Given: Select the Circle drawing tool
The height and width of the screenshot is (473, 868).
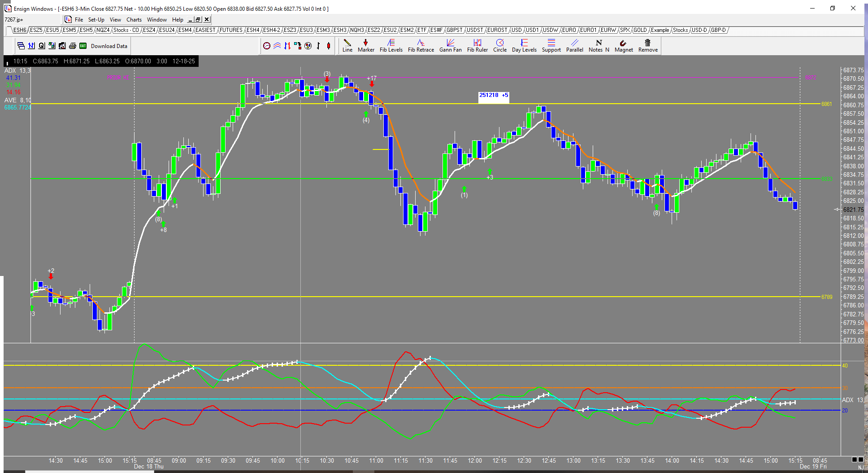Looking at the screenshot, I should point(499,45).
